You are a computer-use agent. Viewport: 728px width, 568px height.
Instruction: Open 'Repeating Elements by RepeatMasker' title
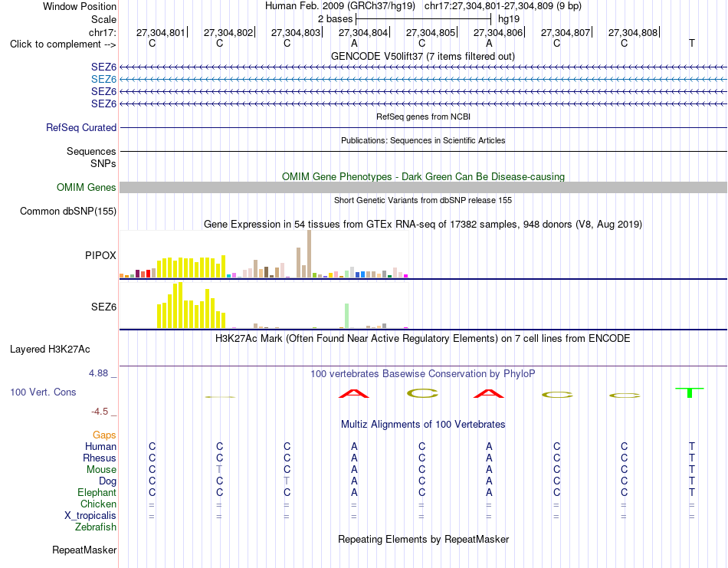[423, 539]
